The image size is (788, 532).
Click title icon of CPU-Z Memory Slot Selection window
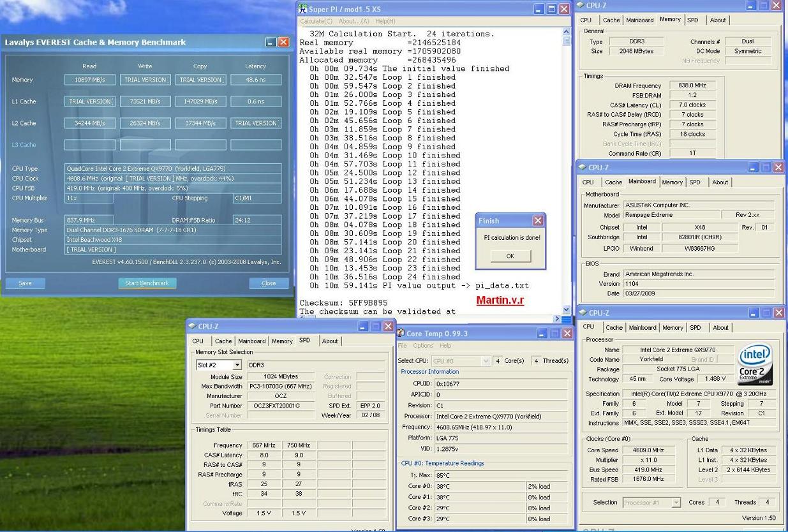pyautogui.click(x=192, y=327)
